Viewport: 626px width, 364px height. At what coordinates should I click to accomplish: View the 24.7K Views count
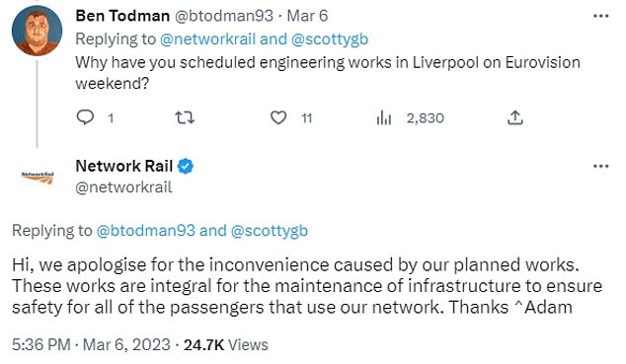226,345
